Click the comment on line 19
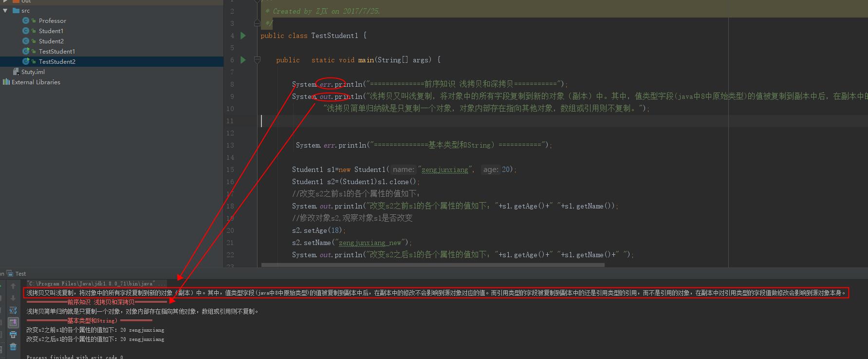The image size is (868, 359). pos(352,218)
